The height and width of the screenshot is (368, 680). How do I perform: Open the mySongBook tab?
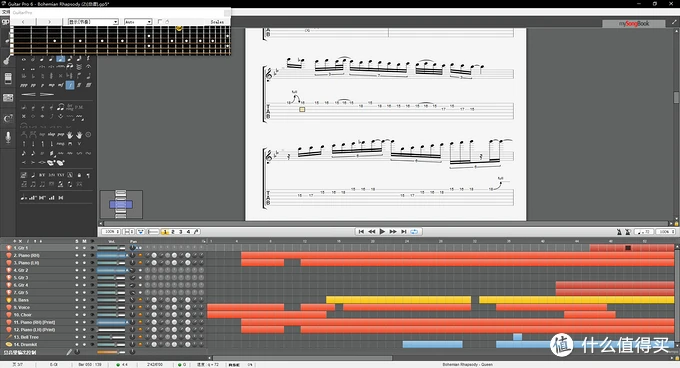(634, 24)
